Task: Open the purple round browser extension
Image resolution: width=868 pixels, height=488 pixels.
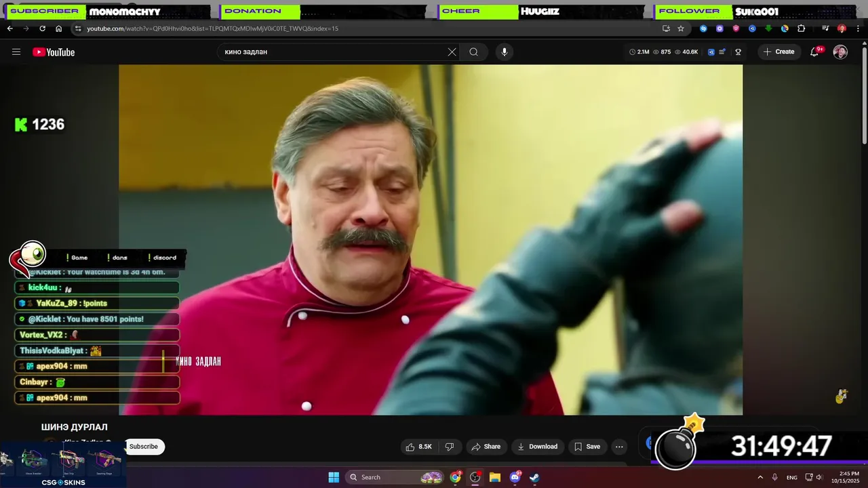Action: 719,28
